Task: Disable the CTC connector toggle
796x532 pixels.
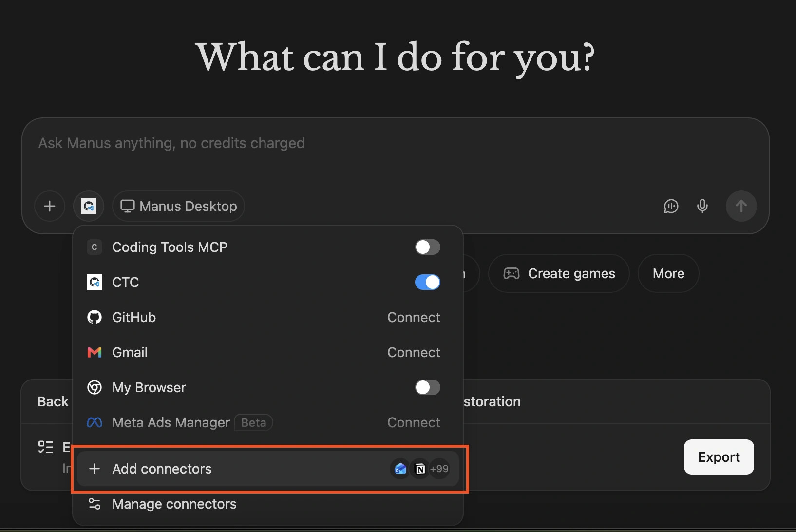Action: click(x=428, y=282)
